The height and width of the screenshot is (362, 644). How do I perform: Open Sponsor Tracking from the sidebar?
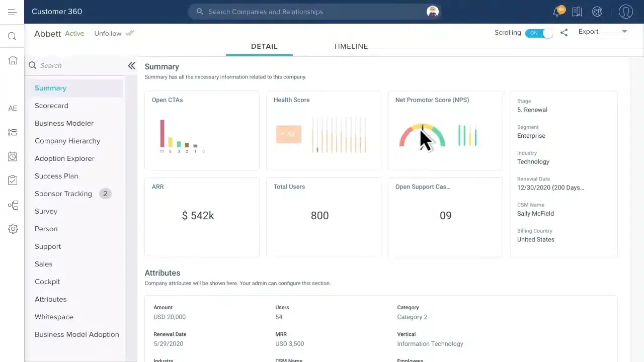click(63, 194)
